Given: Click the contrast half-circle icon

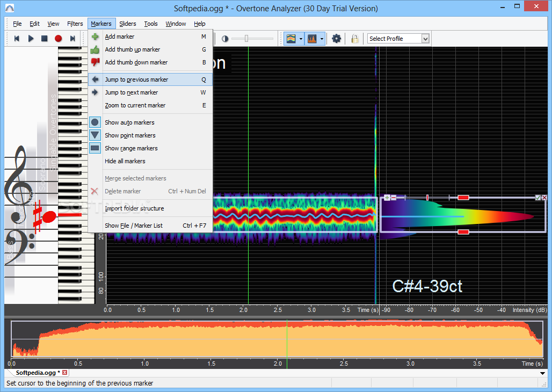Looking at the screenshot, I should point(225,39).
